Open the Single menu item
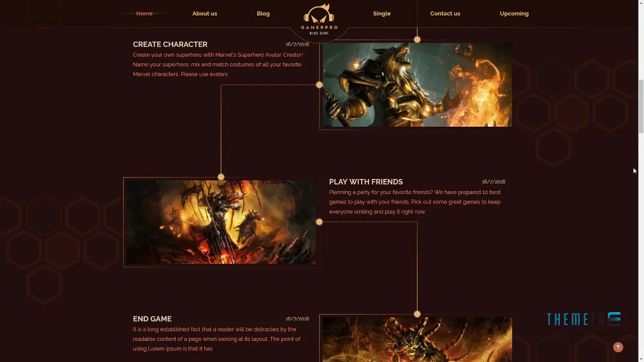 tap(382, 14)
